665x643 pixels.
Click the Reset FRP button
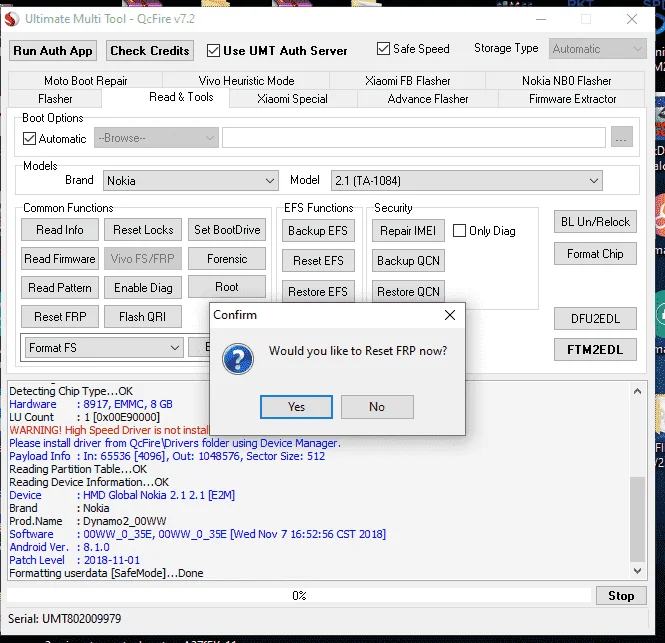(60, 316)
